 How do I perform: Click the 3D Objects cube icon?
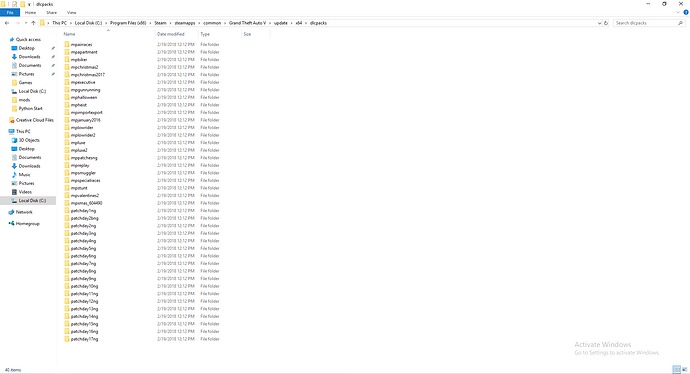coord(14,140)
